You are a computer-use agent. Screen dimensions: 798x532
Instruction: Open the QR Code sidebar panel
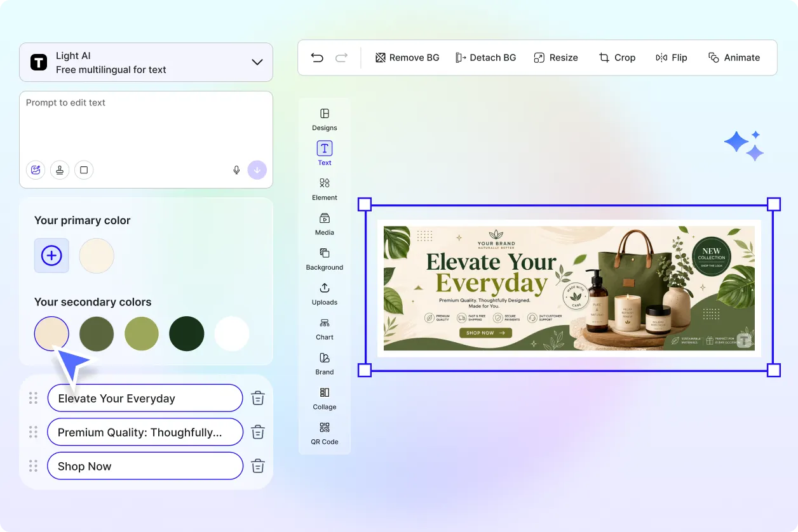click(x=325, y=434)
